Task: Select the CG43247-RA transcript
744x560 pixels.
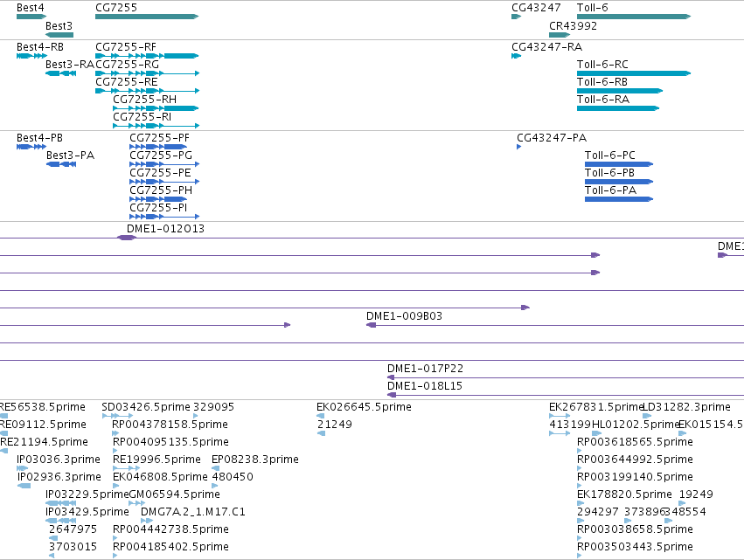Action: (516, 56)
